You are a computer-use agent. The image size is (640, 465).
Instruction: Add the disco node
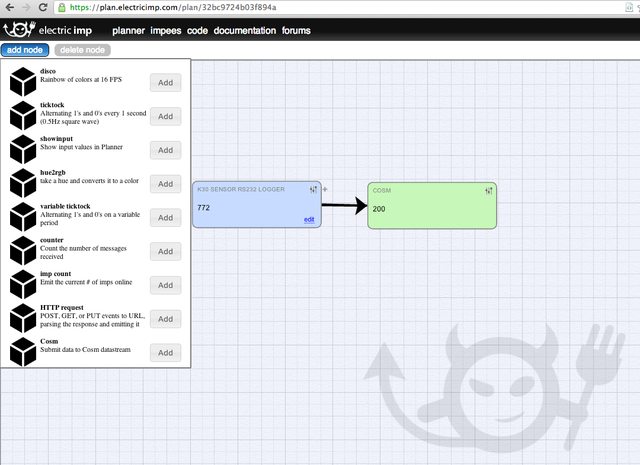(x=165, y=82)
